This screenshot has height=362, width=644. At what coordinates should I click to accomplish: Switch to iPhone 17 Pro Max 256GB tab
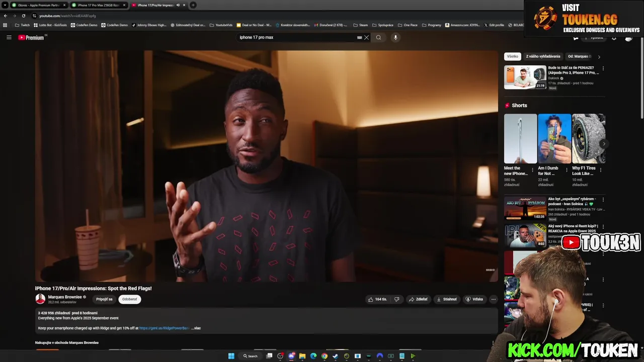point(99,5)
